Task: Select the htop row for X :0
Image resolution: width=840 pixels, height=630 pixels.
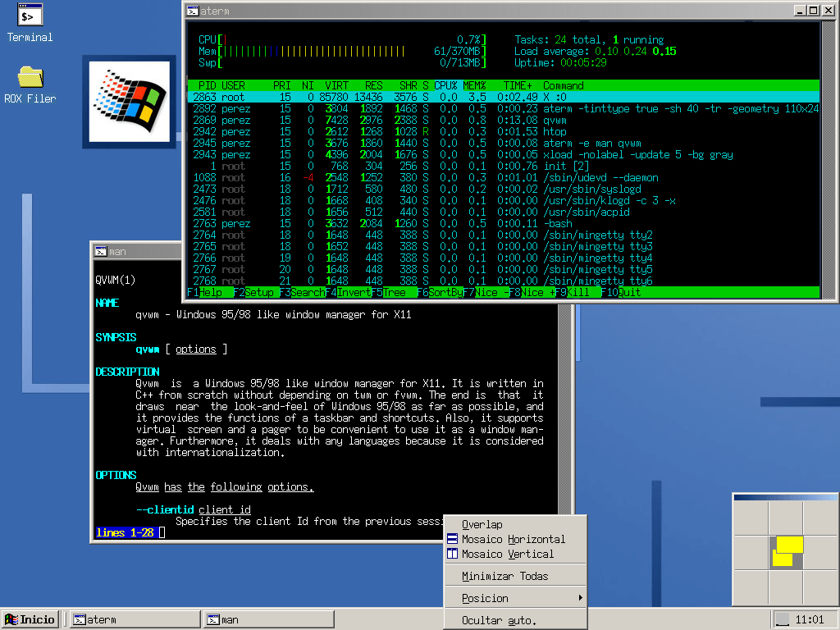Action: pyautogui.click(x=503, y=97)
